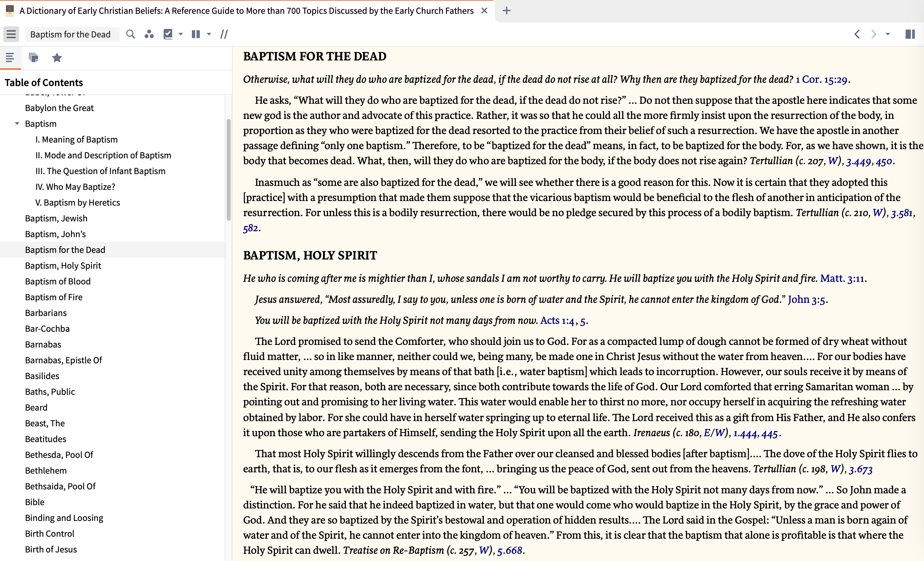Open the navigation history dropdown arrow
The height and width of the screenshot is (561, 924).
888,34
